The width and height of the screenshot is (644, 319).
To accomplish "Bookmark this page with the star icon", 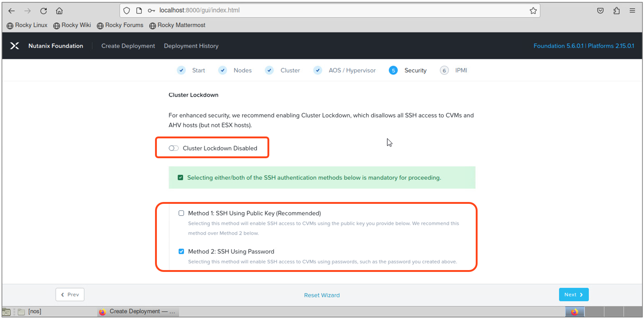I will [533, 11].
